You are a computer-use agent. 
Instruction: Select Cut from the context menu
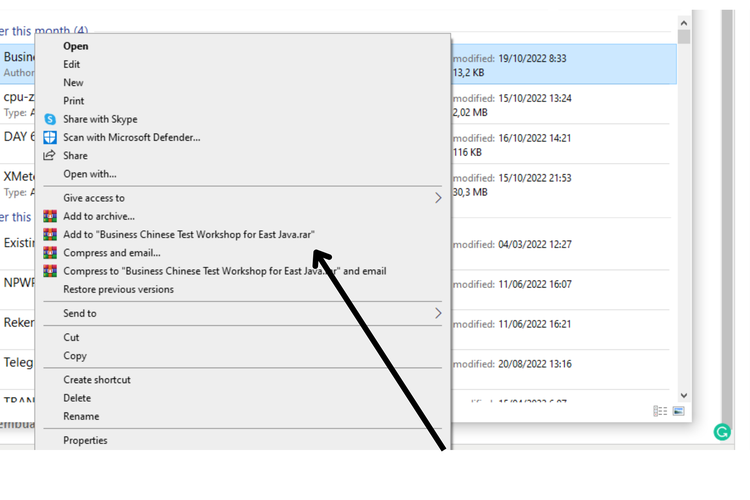point(71,337)
